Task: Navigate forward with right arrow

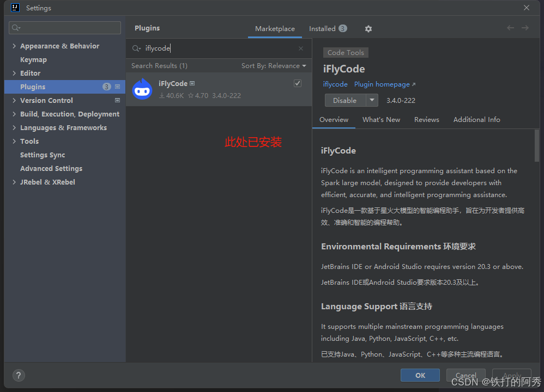Action: click(525, 28)
